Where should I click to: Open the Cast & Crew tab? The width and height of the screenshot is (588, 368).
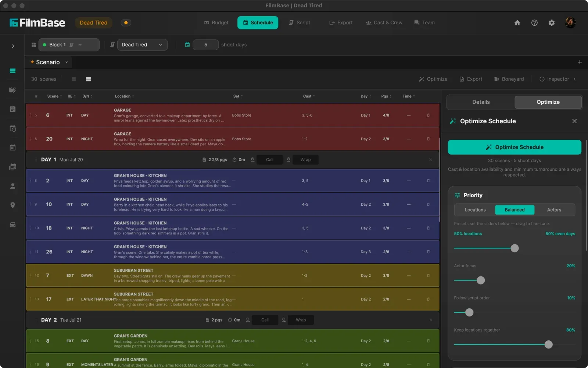(x=384, y=23)
